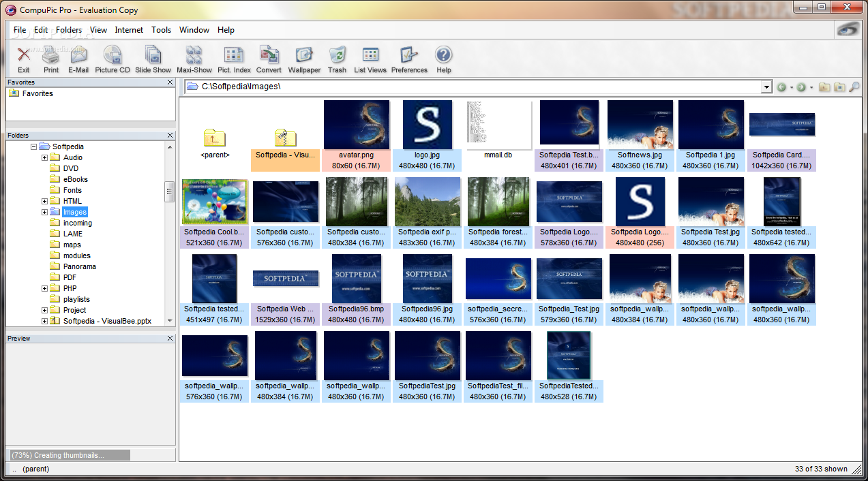Select Favorites item in Favorites panel
This screenshot has width=868, height=481.
click(38, 93)
